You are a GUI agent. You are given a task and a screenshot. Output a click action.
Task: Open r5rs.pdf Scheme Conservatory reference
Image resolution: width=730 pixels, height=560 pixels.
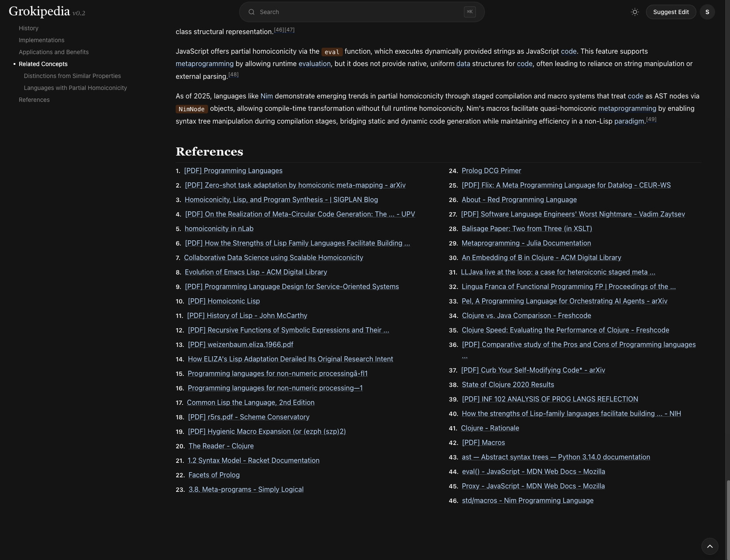tap(249, 417)
